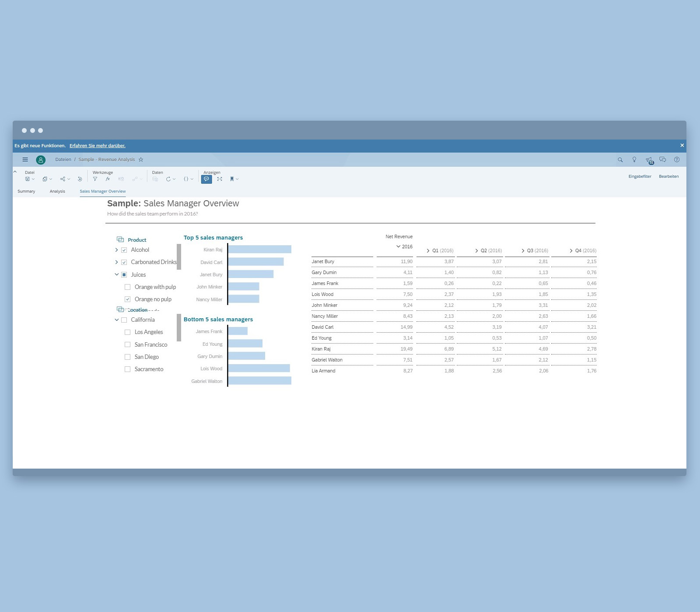This screenshot has height=612, width=700.
Task: Click the Bearbeiten button
Action: point(669,177)
